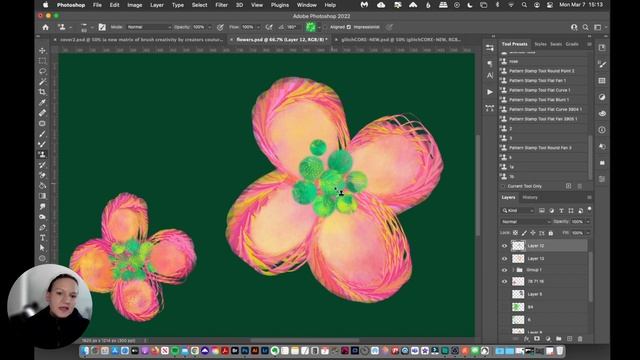Delete layer with trash icon
This screenshot has width=640, height=360.
click(580, 339)
